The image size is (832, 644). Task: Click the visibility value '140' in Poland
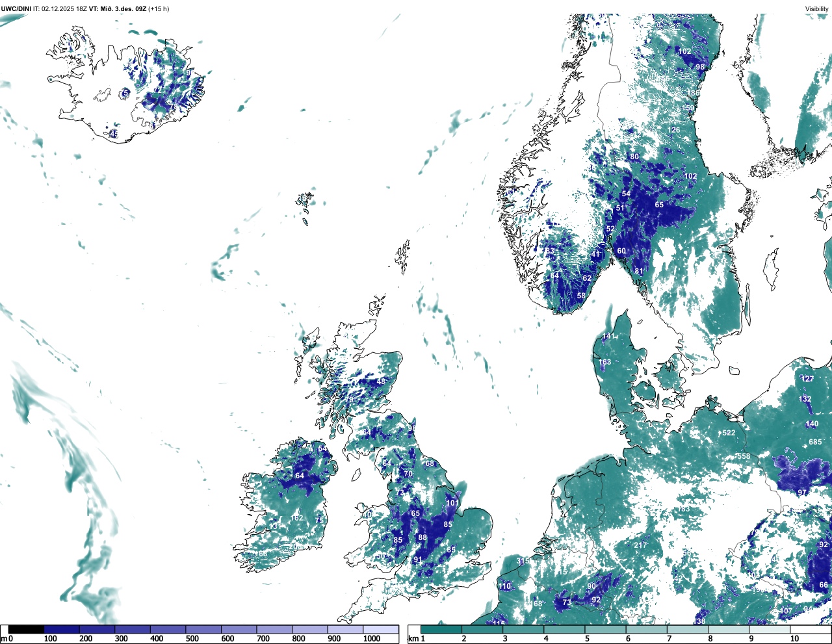(x=812, y=424)
